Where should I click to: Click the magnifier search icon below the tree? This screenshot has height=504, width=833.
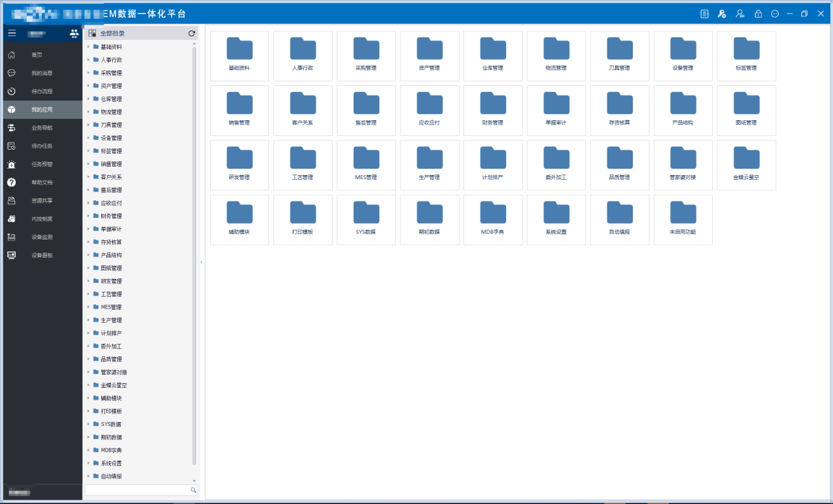(194, 490)
